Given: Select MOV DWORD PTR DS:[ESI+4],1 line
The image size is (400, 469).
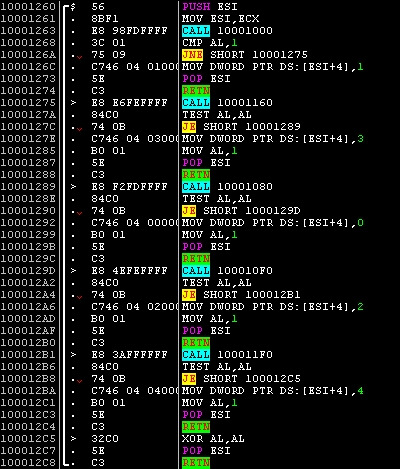Looking at the screenshot, I should (x=273, y=66).
